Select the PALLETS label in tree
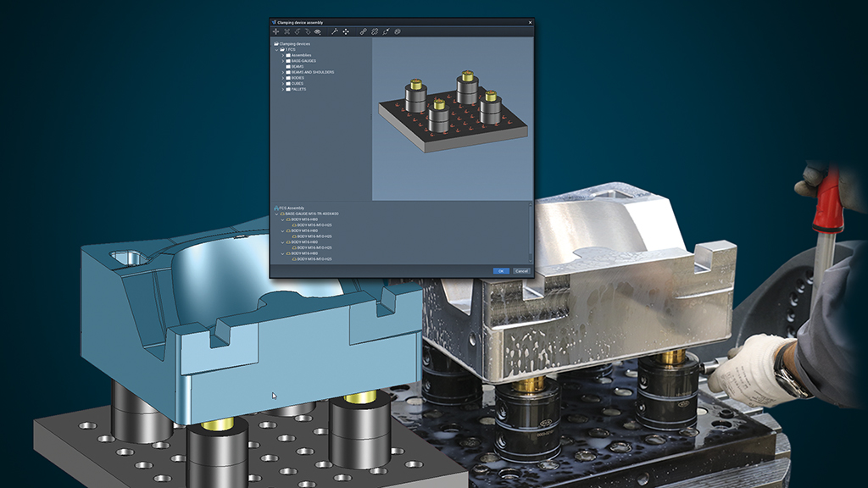The image size is (868, 488). click(298, 89)
